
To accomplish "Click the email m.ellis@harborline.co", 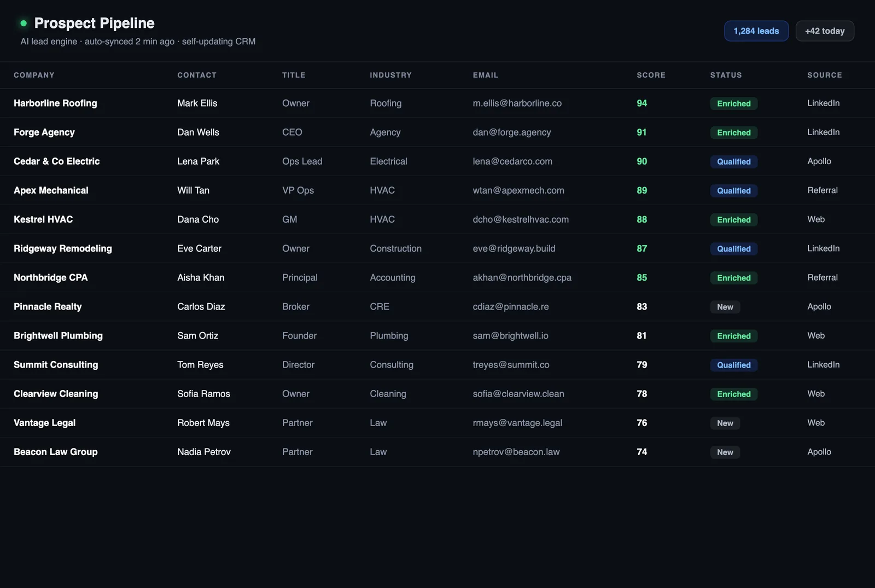I will coord(517,103).
